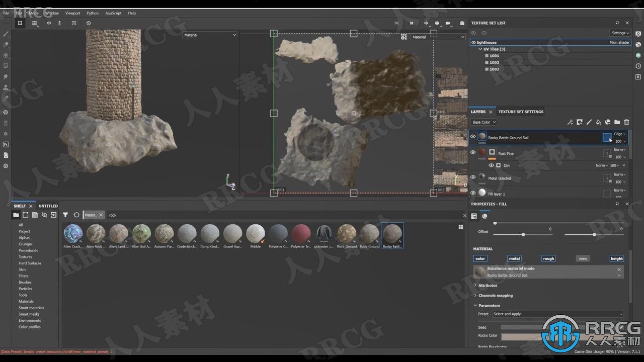Expand the Attributes section
Image resolution: width=644 pixels, height=362 pixels.
(475, 286)
